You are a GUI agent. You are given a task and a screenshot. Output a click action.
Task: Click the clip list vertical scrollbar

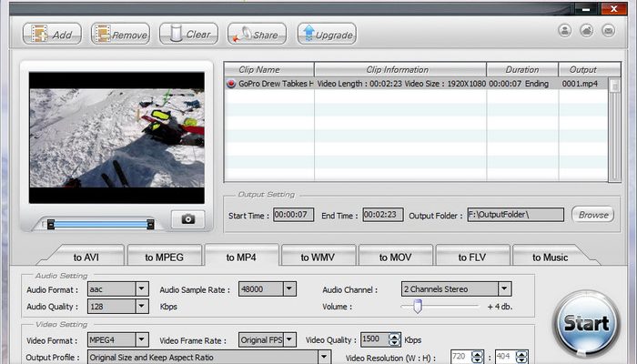coord(614,129)
